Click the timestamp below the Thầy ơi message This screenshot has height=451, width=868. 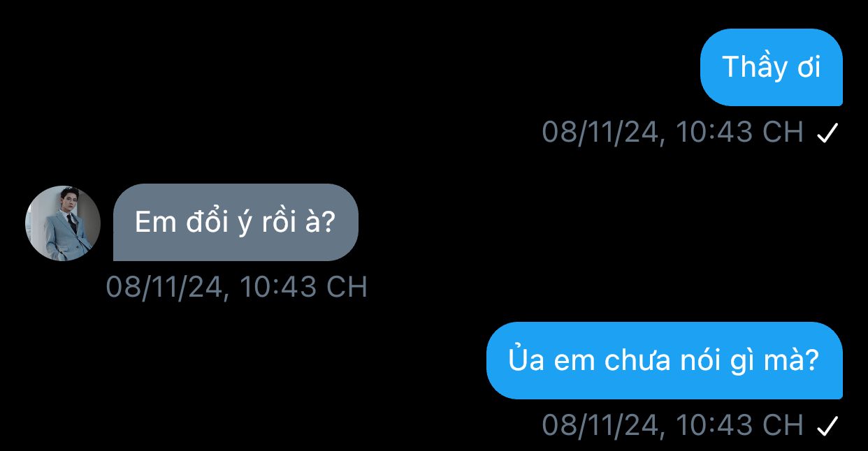(x=673, y=132)
